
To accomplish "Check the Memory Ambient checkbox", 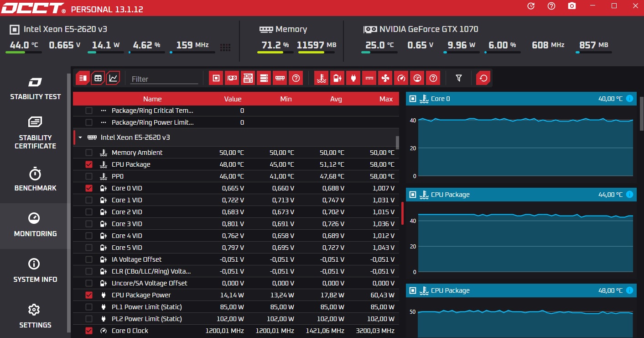I will click(x=89, y=153).
